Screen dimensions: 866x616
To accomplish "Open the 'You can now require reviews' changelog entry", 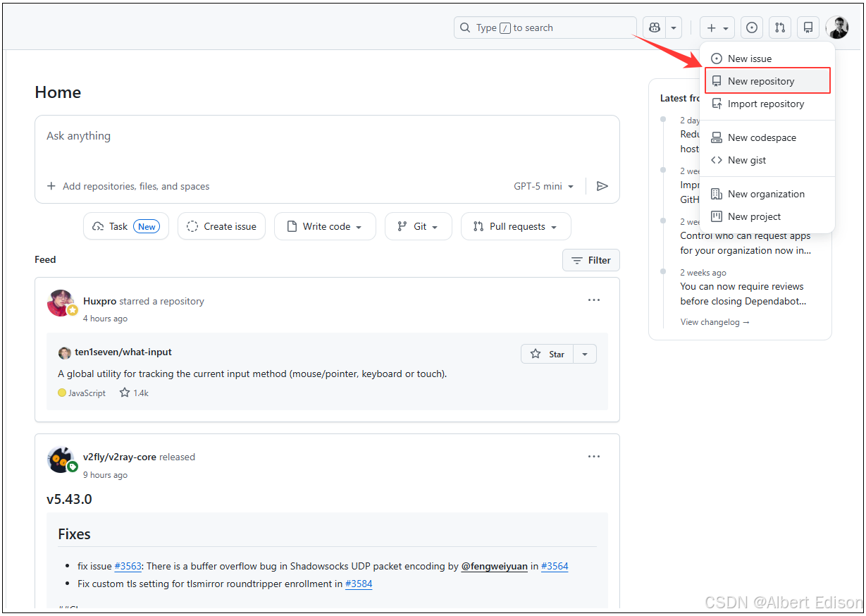I will pyautogui.click(x=742, y=294).
